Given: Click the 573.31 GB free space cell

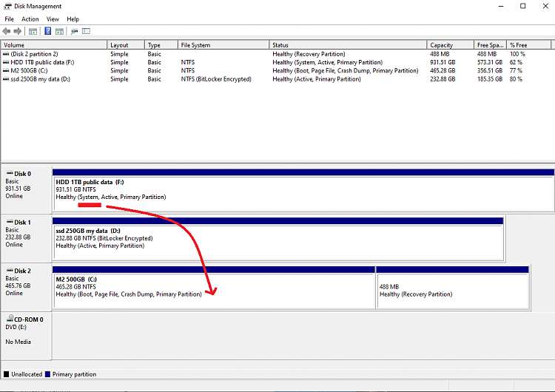Looking at the screenshot, I should (x=490, y=62).
